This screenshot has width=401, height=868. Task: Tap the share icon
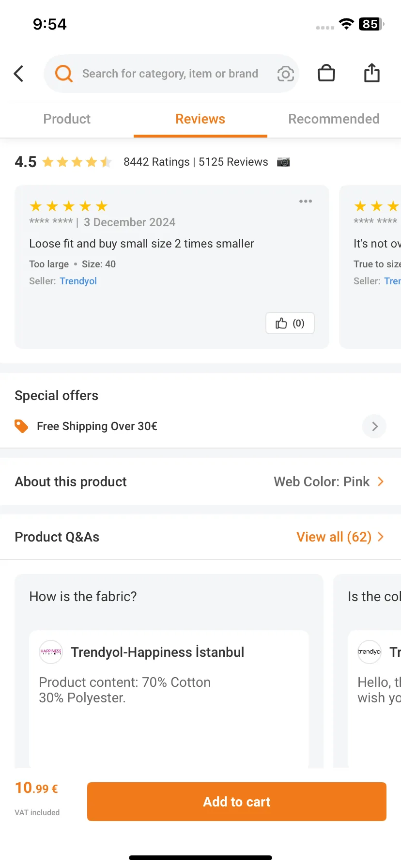(372, 73)
